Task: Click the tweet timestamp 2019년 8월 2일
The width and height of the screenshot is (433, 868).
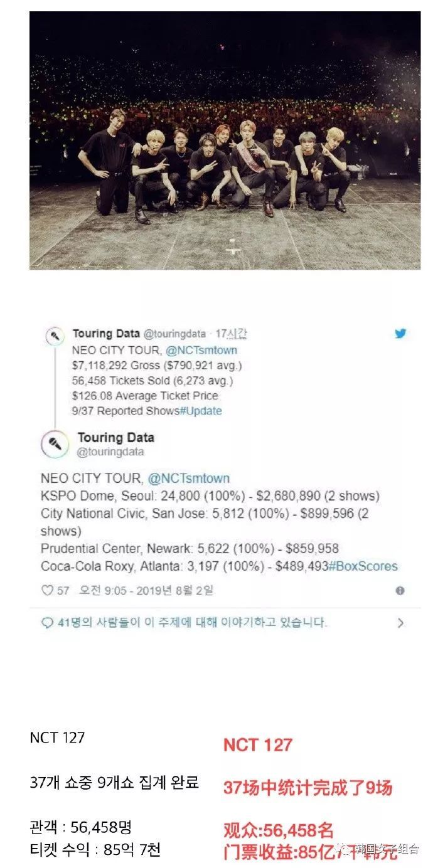Action: point(173,590)
